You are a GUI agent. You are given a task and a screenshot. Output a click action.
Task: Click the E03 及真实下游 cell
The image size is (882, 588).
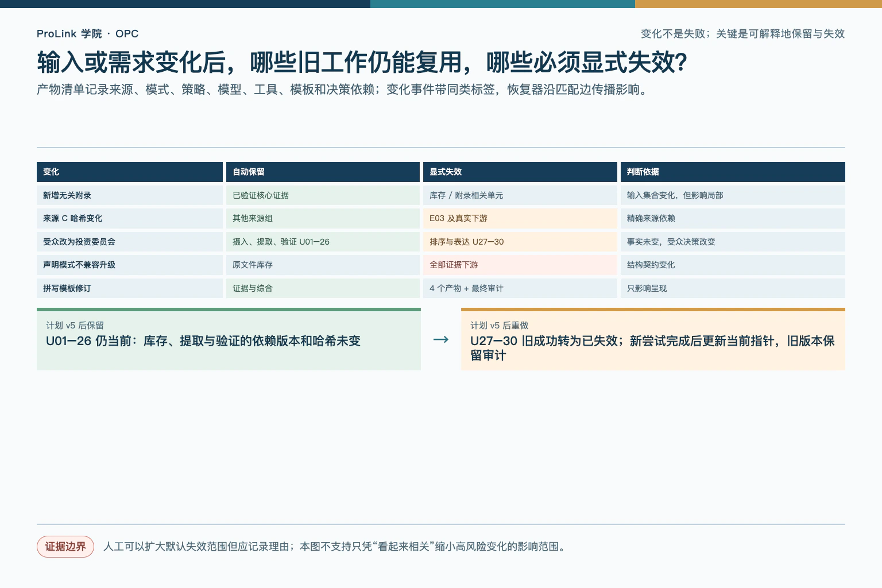[x=520, y=218]
